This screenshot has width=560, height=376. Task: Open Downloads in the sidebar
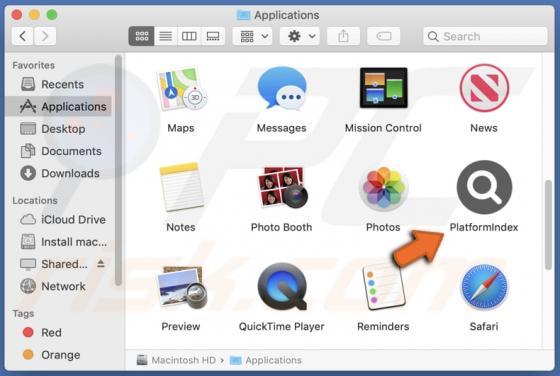tap(59, 174)
